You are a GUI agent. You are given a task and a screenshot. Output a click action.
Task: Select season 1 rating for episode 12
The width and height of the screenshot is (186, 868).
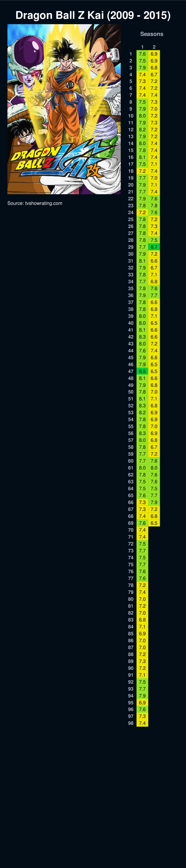point(142,130)
